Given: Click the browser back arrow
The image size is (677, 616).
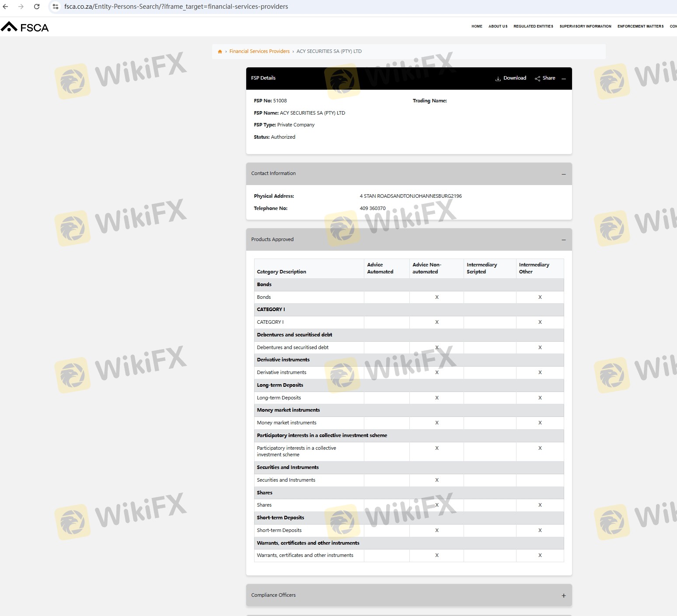Looking at the screenshot, I should [6, 7].
